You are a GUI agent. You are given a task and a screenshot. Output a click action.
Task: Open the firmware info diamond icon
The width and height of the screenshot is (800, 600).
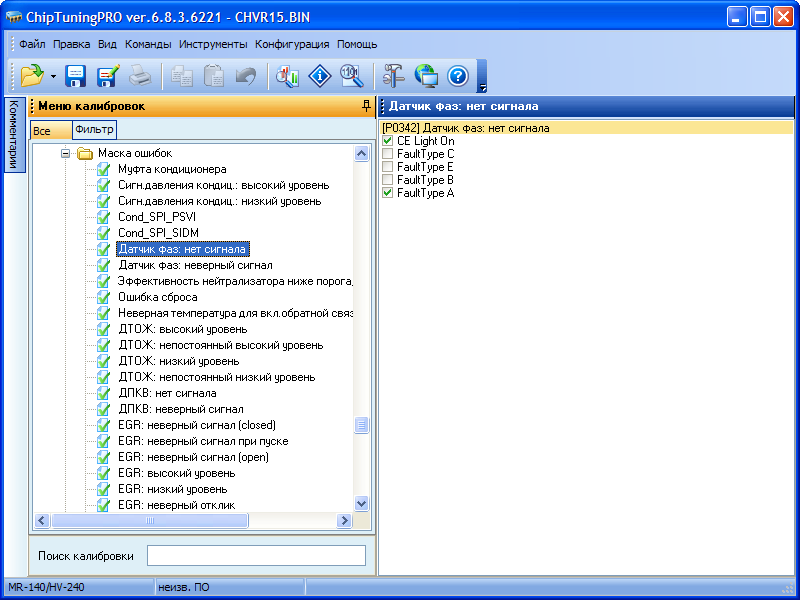click(x=319, y=75)
